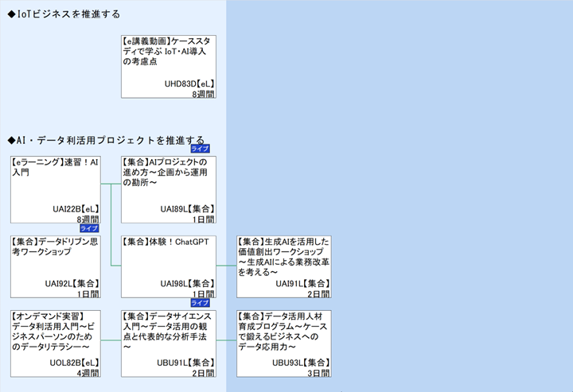Click the IoTビジネスを推進する section heading

pyautogui.click(x=64, y=14)
